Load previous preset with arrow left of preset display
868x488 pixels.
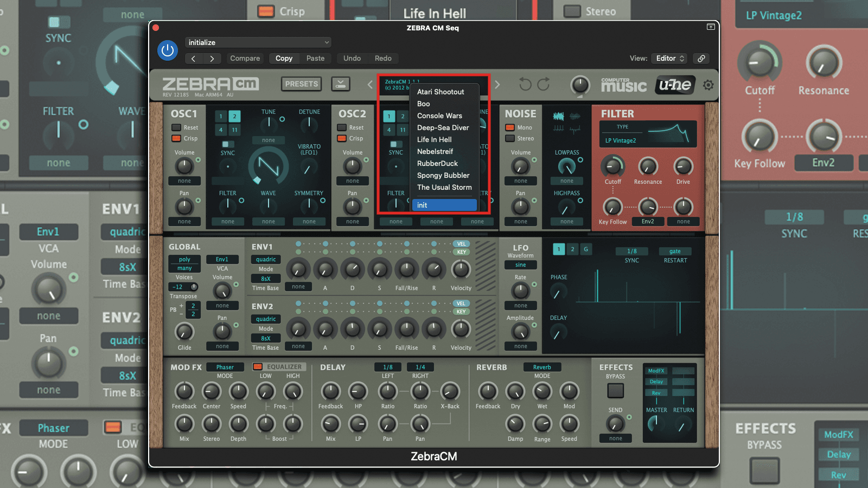(370, 85)
